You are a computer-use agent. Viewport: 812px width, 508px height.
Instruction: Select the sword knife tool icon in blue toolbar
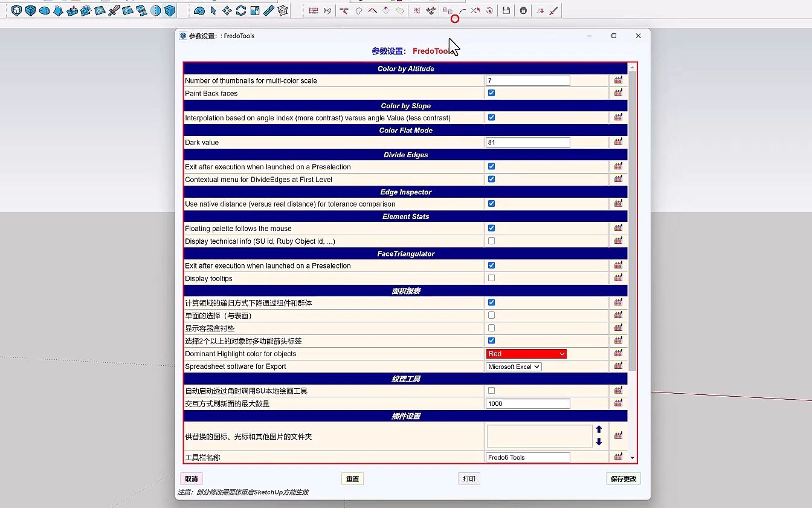(114, 10)
